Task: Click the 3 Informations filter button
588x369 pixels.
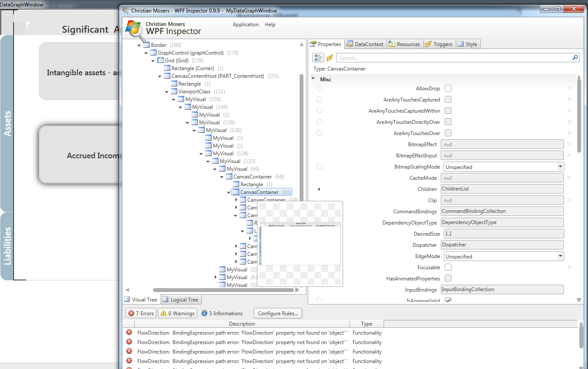Action: pyautogui.click(x=222, y=313)
